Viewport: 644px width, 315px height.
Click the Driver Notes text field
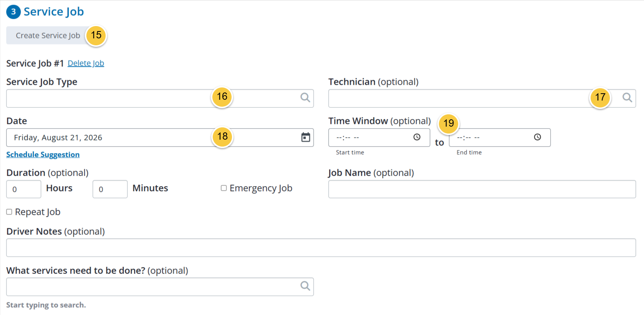tap(321, 248)
